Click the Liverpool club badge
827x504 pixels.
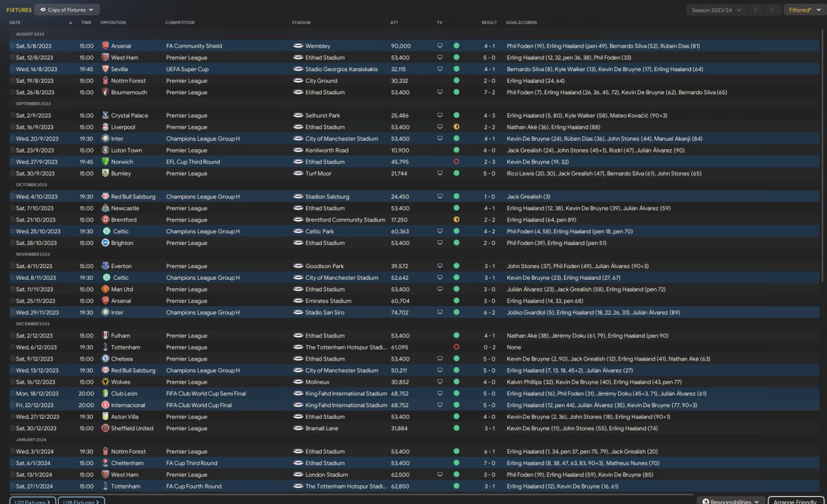(x=105, y=127)
